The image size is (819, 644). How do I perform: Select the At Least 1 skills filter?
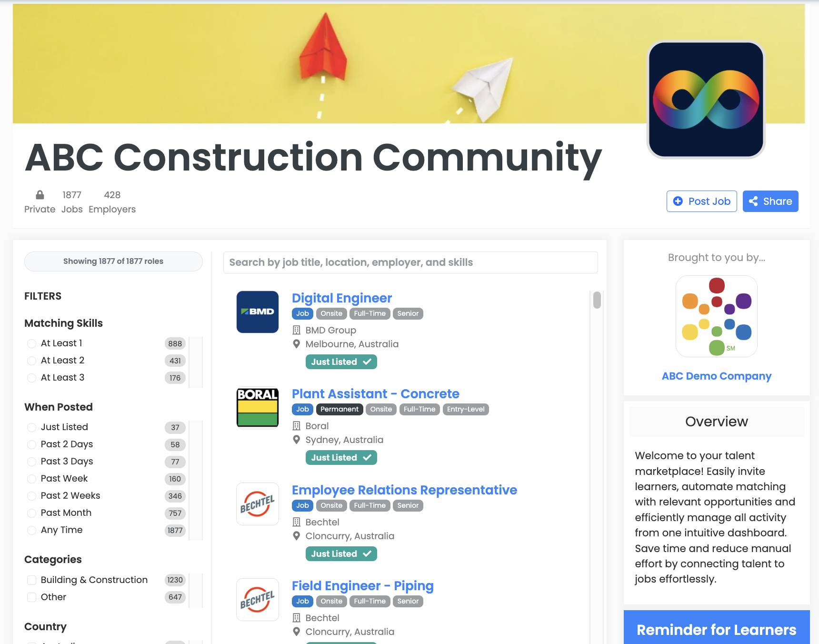point(32,343)
